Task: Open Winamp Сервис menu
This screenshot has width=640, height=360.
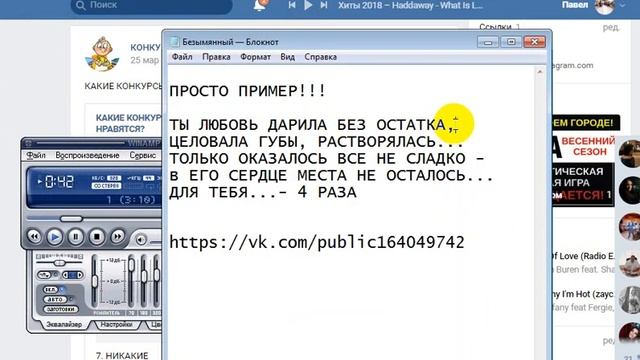Action: pyautogui.click(x=142, y=156)
